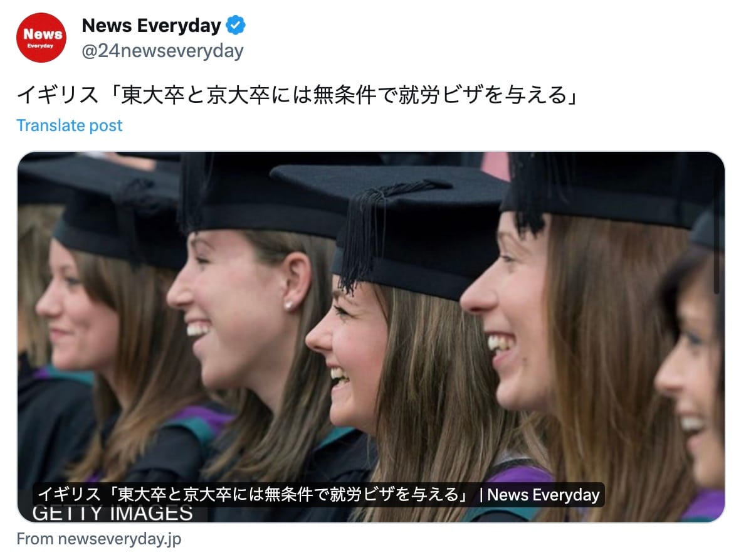Open the @24newseveryday handle

(x=163, y=50)
